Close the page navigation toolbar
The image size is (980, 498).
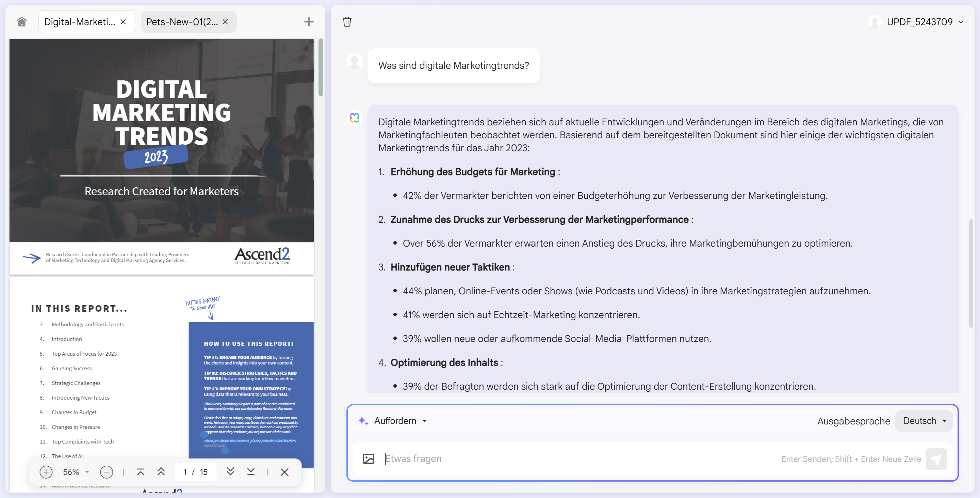click(284, 472)
